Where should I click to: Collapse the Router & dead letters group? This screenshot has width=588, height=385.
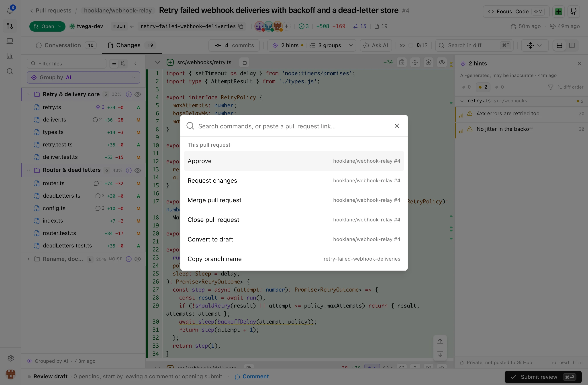tap(29, 170)
